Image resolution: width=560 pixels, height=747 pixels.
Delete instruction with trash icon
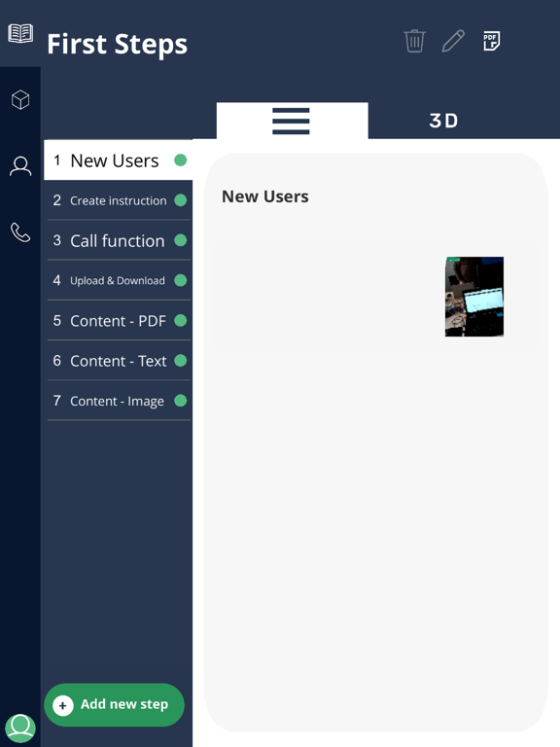click(414, 41)
